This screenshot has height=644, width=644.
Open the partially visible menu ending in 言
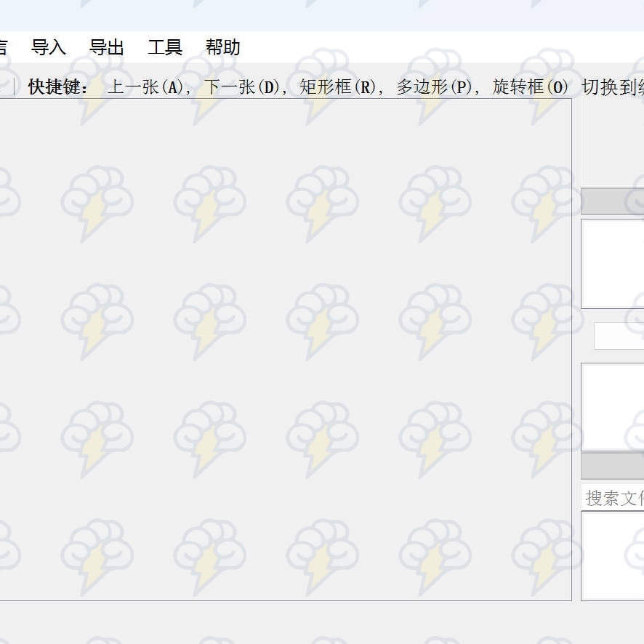[3, 48]
